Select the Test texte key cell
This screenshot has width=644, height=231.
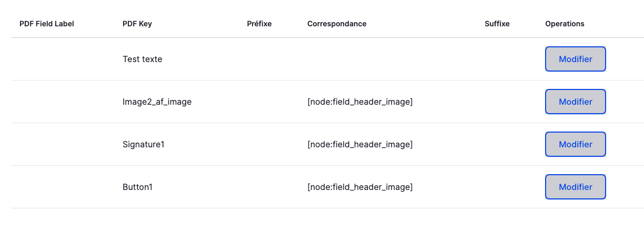tap(143, 59)
